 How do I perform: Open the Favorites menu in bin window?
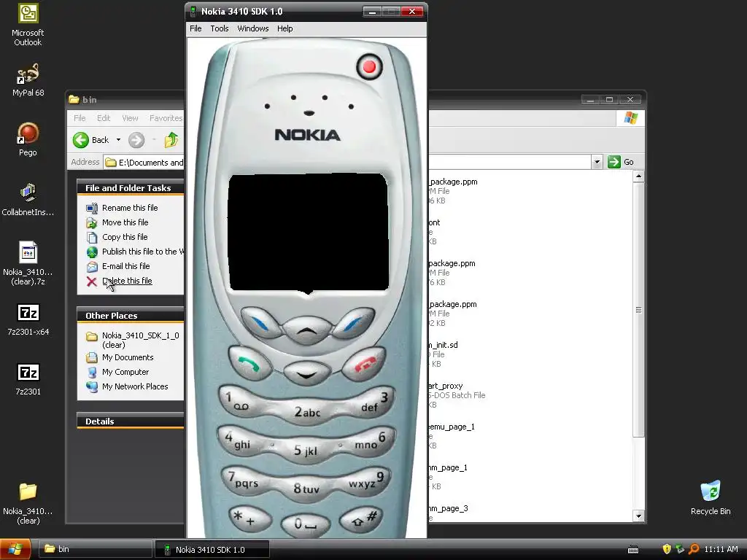pos(166,118)
